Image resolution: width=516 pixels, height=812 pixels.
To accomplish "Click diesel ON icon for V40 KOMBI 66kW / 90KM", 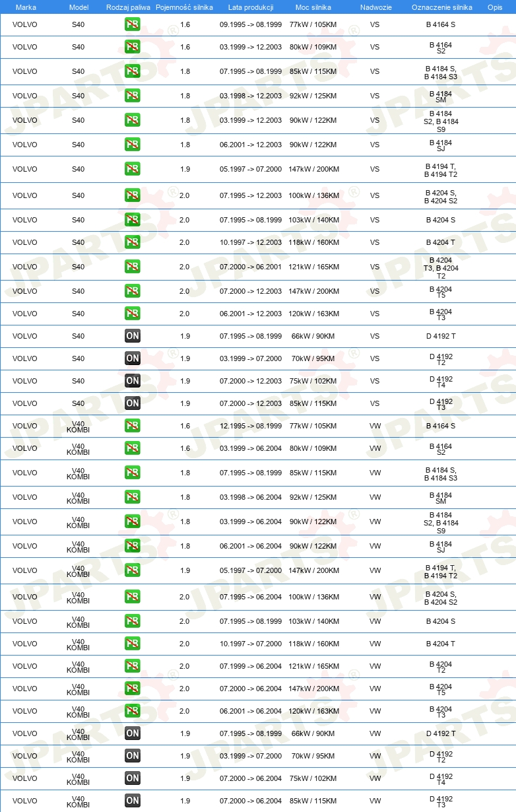I will point(132,733).
